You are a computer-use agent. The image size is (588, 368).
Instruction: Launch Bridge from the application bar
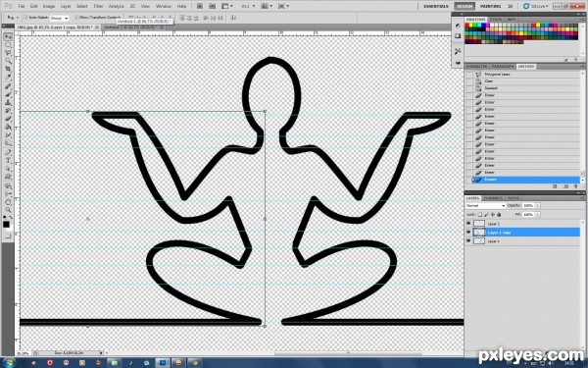point(200,6)
